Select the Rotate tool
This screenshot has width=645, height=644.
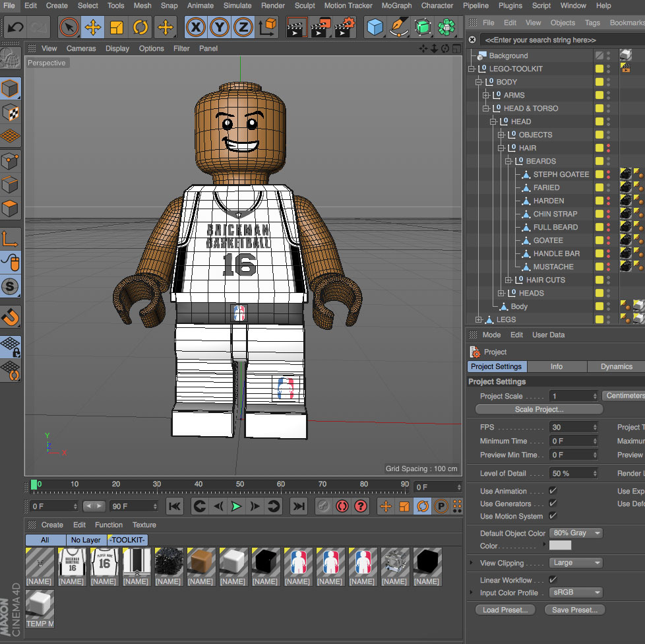click(x=141, y=27)
